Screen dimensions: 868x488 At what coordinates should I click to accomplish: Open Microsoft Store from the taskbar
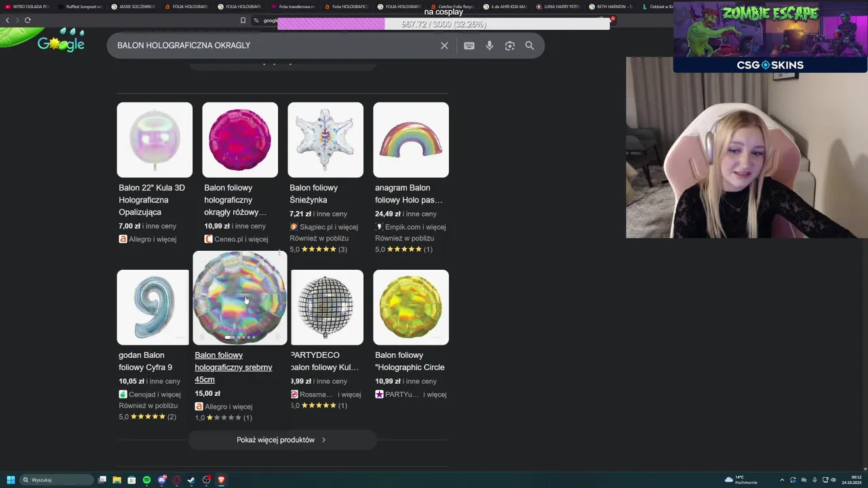(x=132, y=480)
